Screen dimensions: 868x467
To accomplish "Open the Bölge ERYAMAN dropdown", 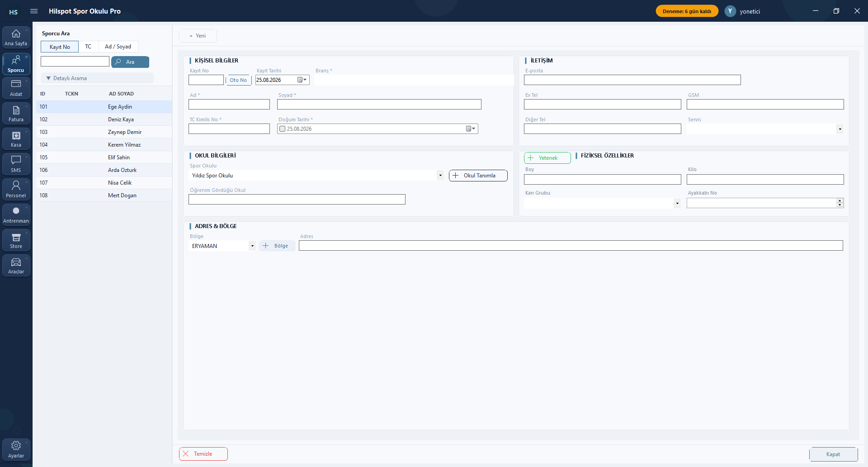I will pos(252,246).
